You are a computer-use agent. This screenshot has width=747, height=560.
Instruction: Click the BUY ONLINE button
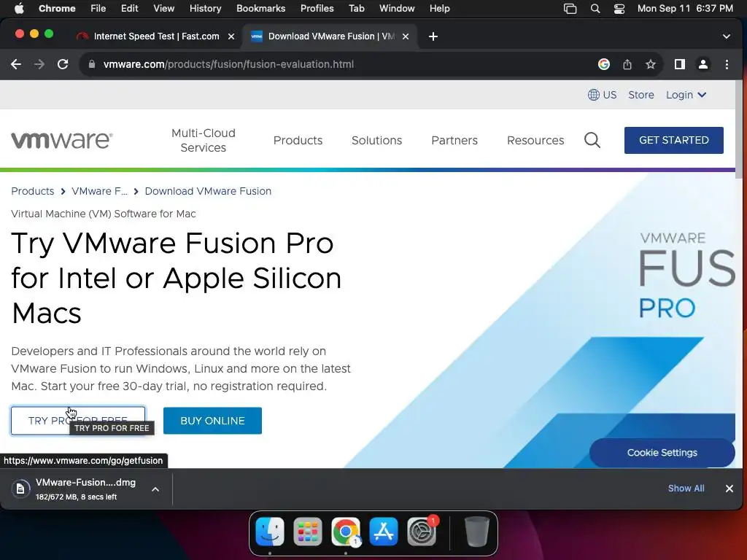[212, 421]
